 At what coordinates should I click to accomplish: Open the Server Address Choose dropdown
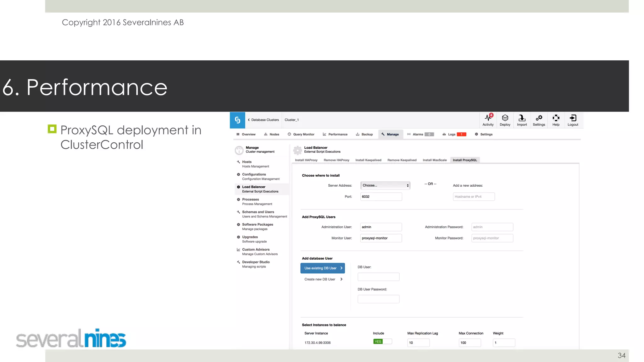(x=385, y=185)
